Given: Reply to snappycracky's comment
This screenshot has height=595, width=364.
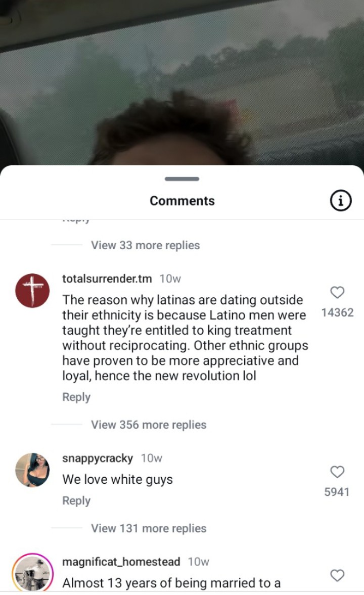Looking at the screenshot, I should pyautogui.click(x=76, y=500).
